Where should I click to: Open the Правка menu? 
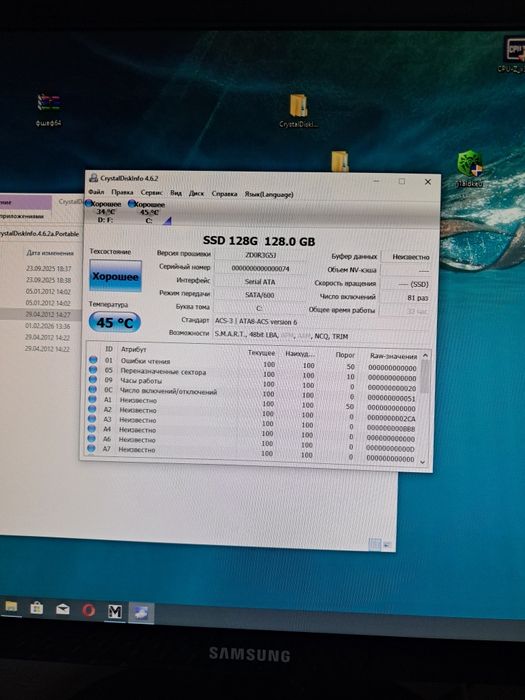(x=122, y=192)
